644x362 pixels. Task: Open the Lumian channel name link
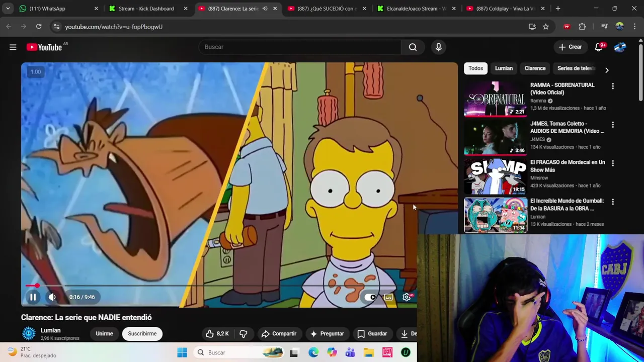pyautogui.click(x=50, y=330)
